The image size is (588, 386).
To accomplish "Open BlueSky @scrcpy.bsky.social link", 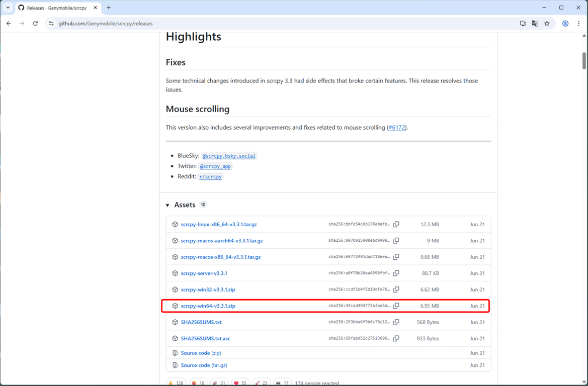I will 229,155.
